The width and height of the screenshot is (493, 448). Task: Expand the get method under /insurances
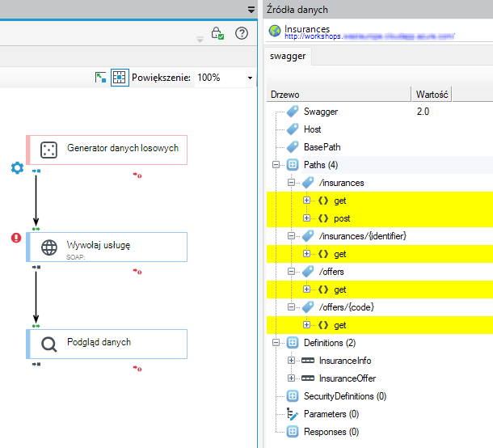[306, 201]
